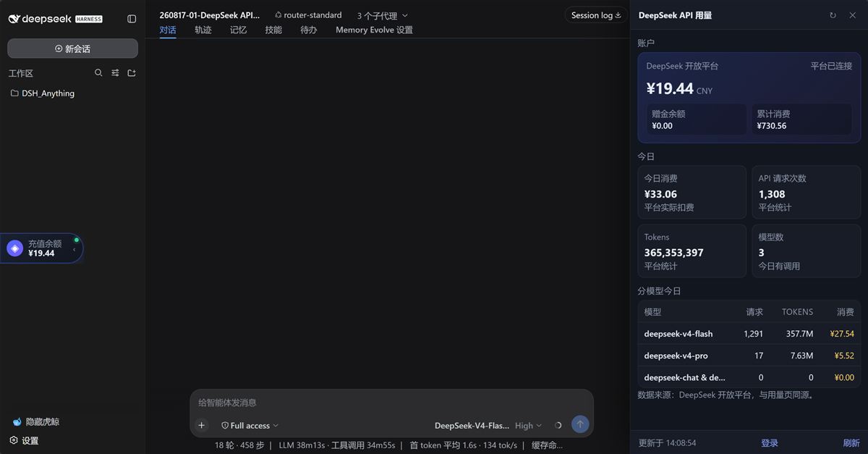Image resolution: width=868 pixels, height=454 pixels.
Task: Start a new conversation with 新会话
Action: (x=72, y=49)
